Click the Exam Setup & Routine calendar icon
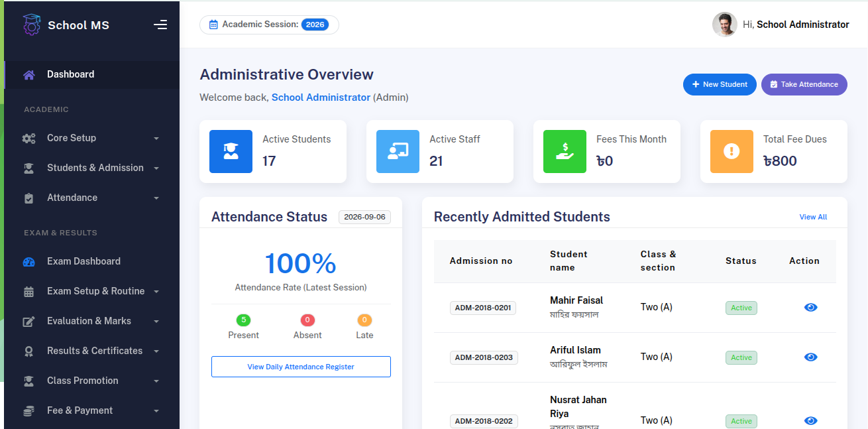The height and width of the screenshot is (429, 868). tap(28, 292)
